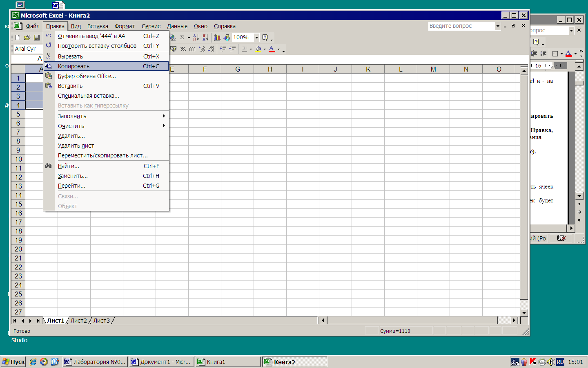The height and width of the screenshot is (368, 588).
Task: Click Borders icon in the Word window
Action: (555, 54)
